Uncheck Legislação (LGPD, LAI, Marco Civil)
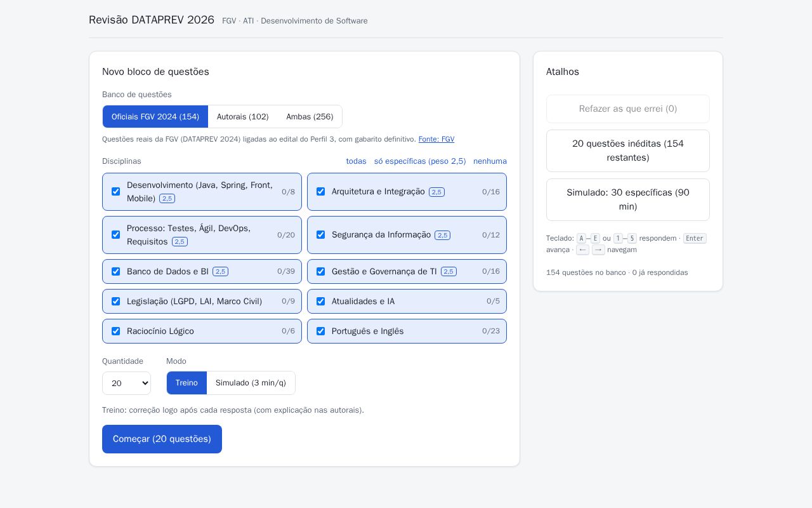The height and width of the screenshot is (508, 812). (x=115, y=301)
